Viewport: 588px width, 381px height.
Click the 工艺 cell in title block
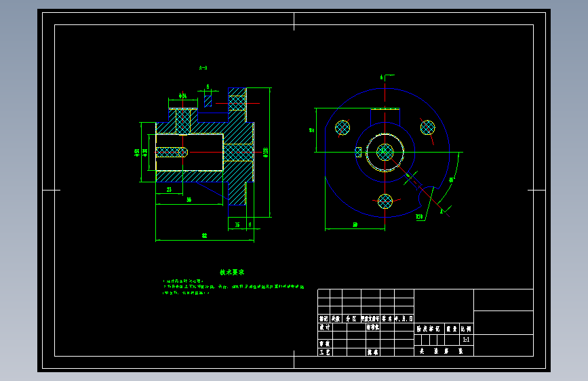pos(325,352)
